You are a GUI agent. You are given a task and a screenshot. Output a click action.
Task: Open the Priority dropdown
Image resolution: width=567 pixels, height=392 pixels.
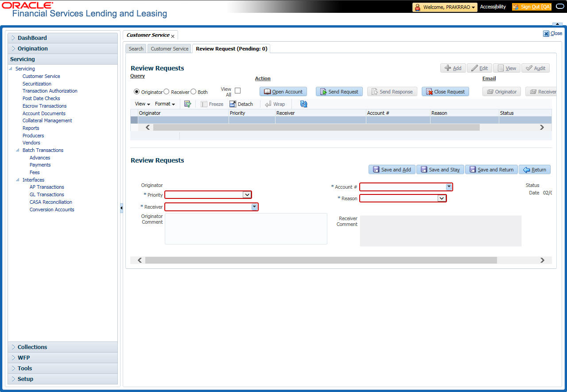(x=247, y=194)
